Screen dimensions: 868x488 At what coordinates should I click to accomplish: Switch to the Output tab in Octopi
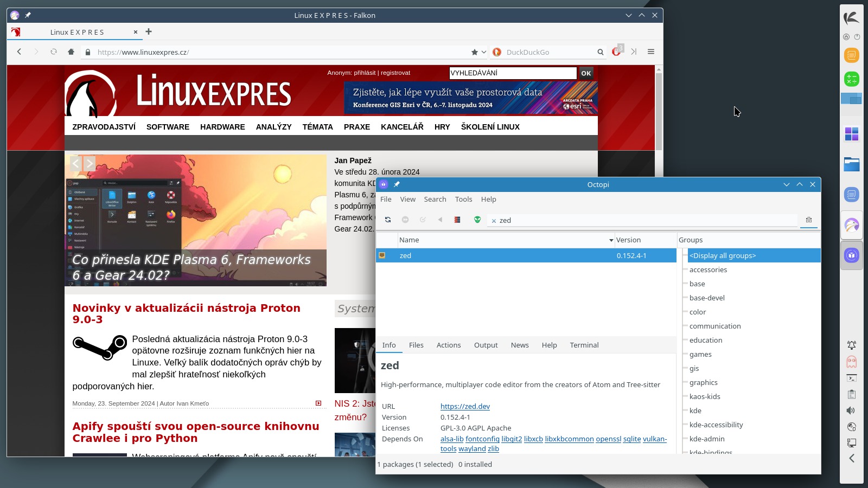(486, 345)
